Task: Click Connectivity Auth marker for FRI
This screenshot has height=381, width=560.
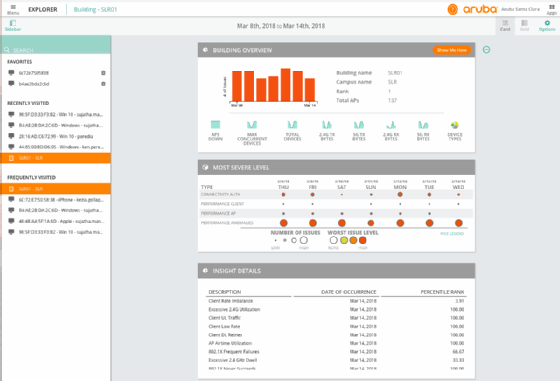Action: tap(312, 195)
